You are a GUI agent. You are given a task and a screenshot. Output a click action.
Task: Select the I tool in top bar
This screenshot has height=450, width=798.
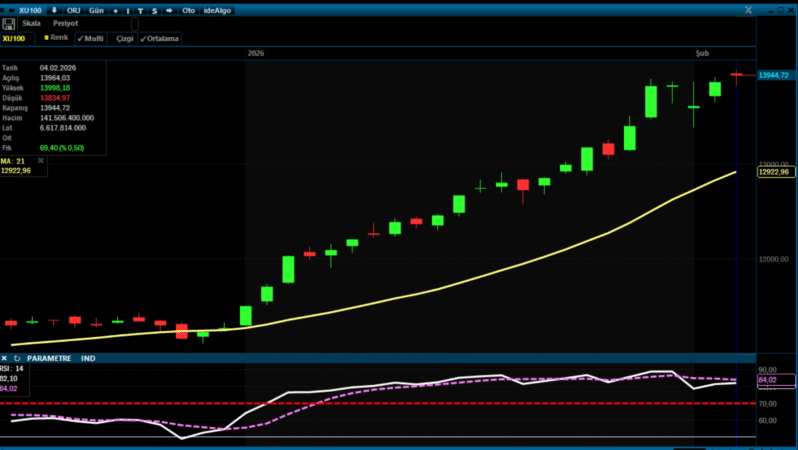pos(128,11)
